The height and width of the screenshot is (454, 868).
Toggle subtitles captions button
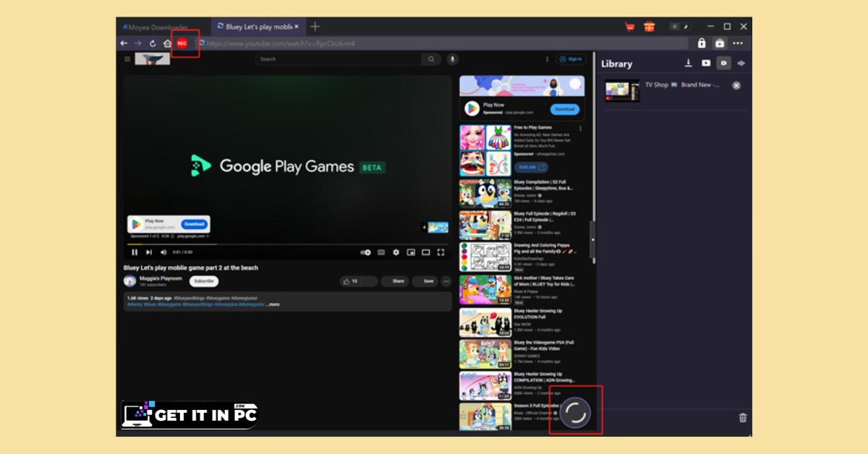381,252
